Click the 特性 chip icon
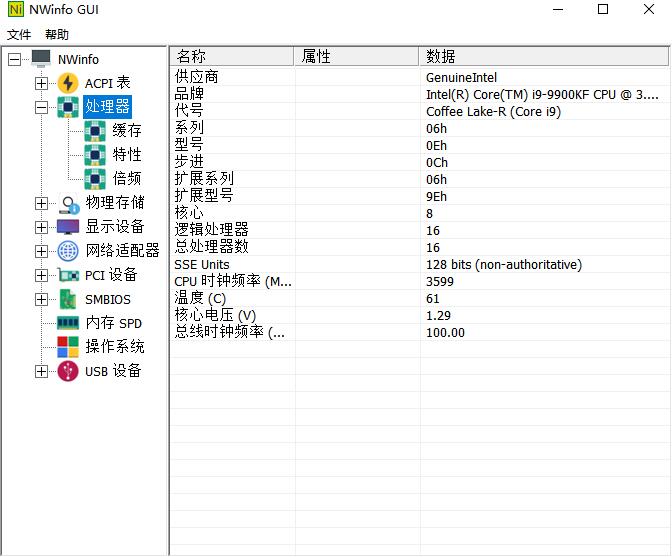Image resolution: width=672 pixels, height=557 pixels. [95, 155]
